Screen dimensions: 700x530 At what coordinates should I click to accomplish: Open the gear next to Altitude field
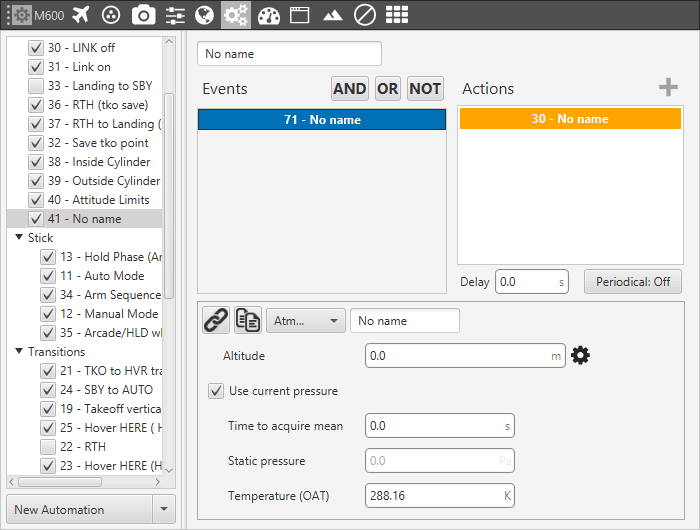580,355
